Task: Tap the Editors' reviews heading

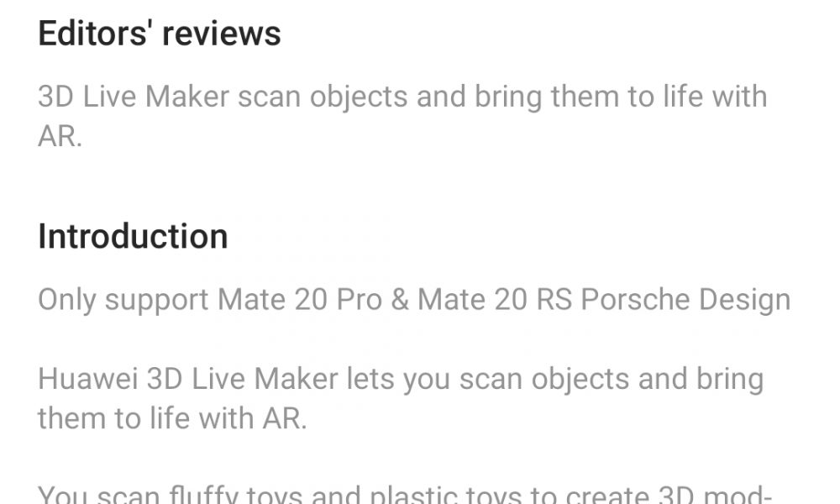Action: click(x=159, y=34)
